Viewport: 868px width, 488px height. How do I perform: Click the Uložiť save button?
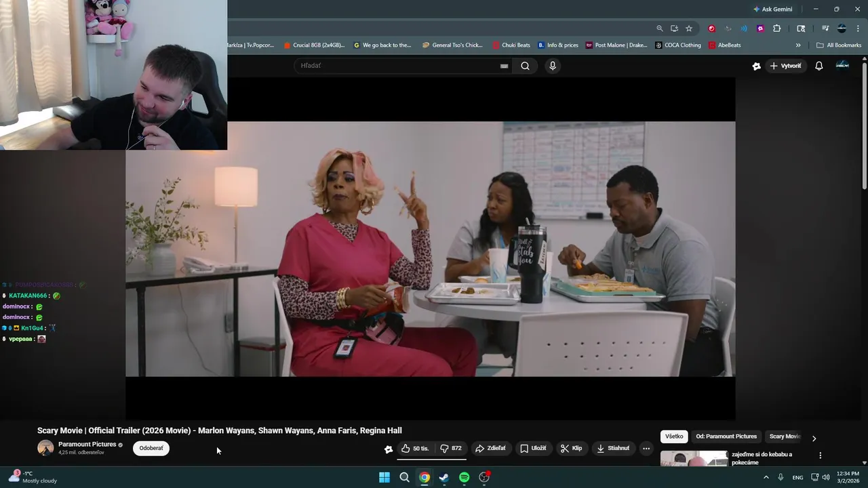tap(533, 448)
